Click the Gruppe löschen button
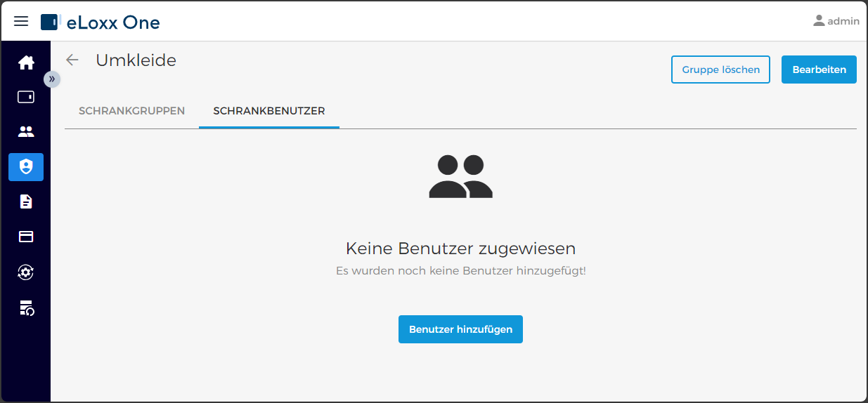The height and width of the screenshot is (403, 868). pos(721,70)
